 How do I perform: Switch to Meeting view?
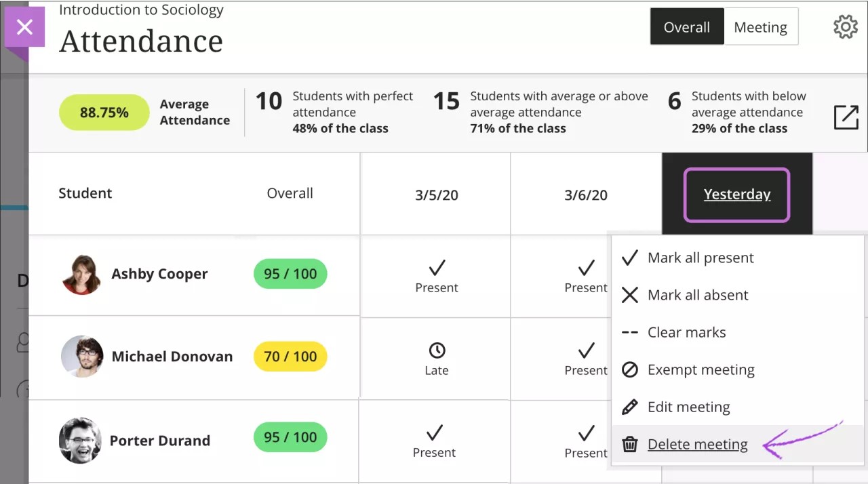pyautogui.click(x=760, y=27)
